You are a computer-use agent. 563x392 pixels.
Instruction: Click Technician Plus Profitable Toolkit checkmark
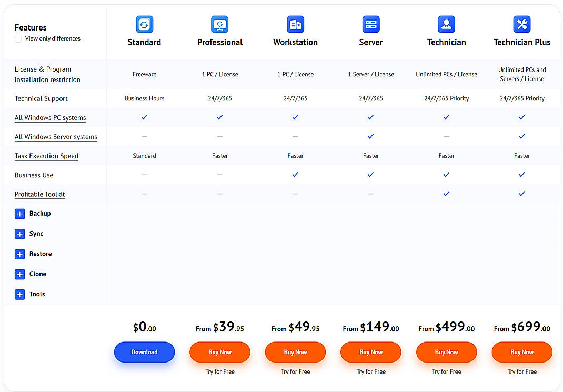click(522, 194)
